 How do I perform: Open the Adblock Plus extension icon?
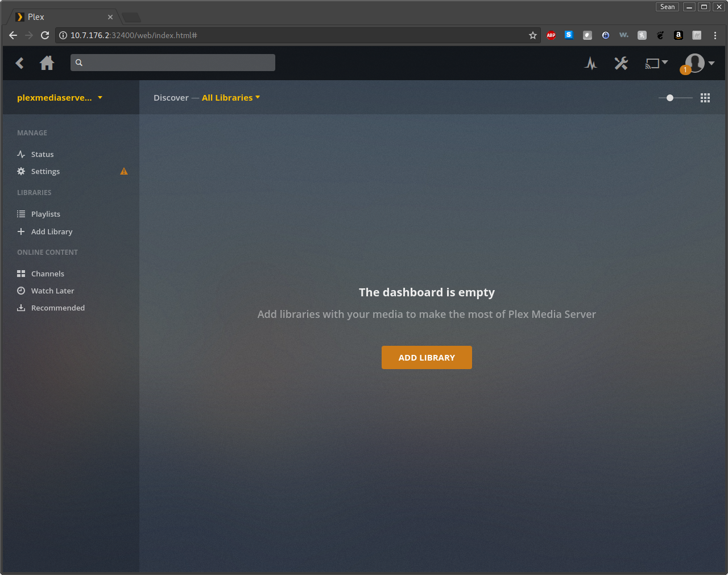coord(551,35)
